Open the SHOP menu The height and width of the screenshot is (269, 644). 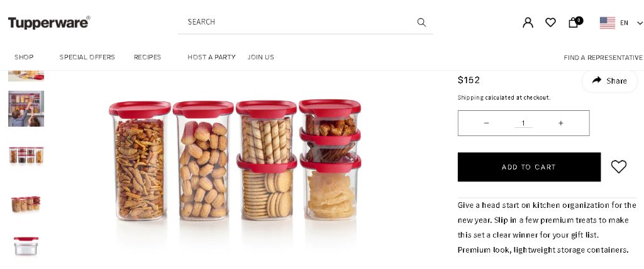24,57
